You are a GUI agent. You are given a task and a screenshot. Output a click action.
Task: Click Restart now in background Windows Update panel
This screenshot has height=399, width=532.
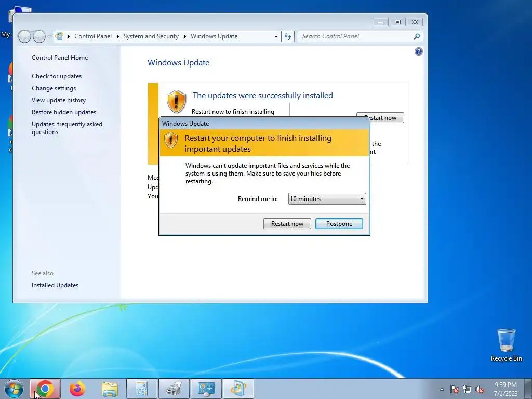(387, 118)
